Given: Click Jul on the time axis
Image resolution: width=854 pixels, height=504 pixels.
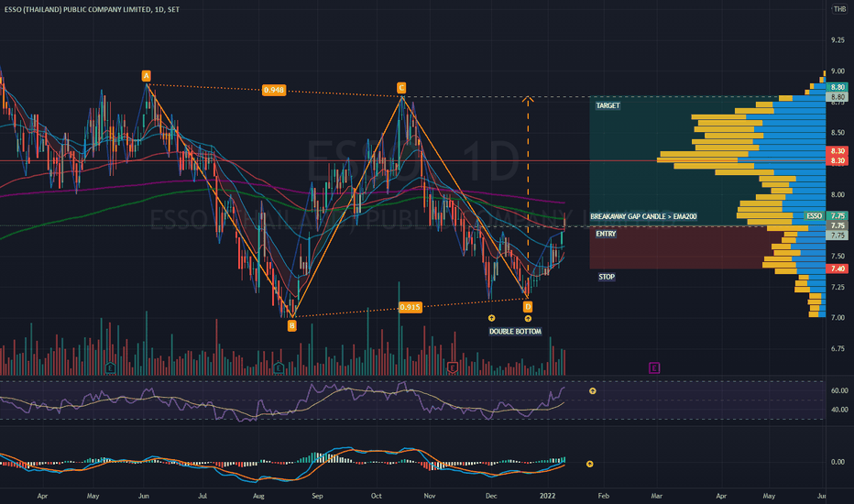Looking at the screenshot, I should (203, 496).
